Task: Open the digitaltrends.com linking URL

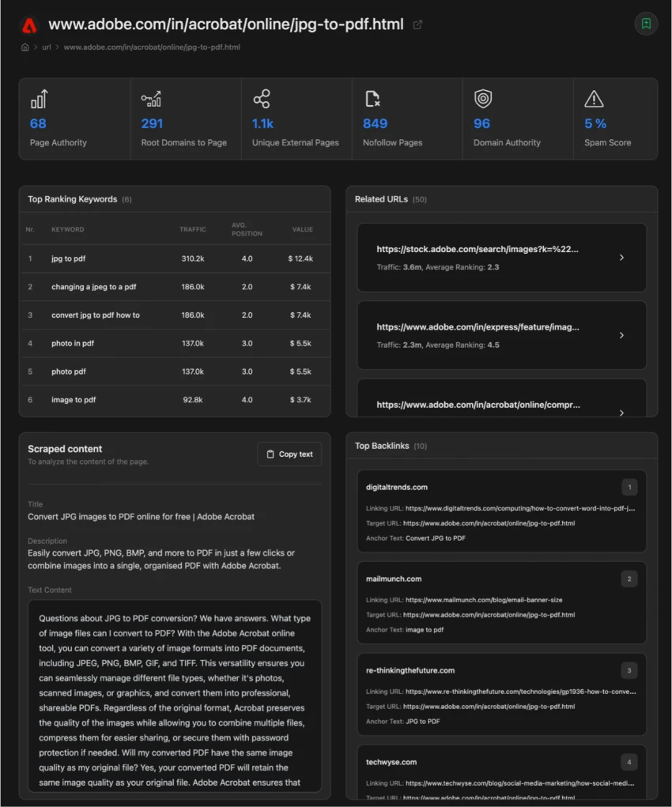Action: click(520, 508)
